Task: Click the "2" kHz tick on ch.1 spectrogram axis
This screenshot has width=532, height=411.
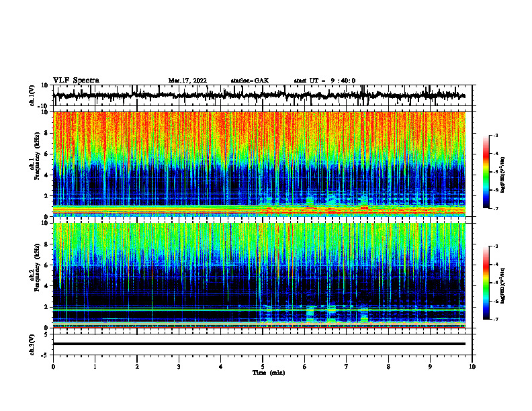Action: pyautogui.click(x=47, y=196)
